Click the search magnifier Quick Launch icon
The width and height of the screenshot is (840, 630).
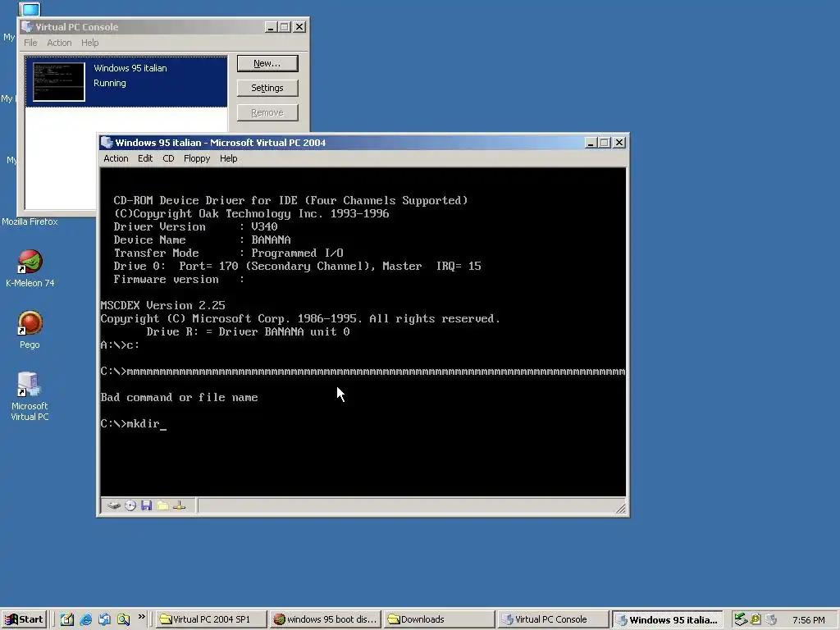point(123,619)
